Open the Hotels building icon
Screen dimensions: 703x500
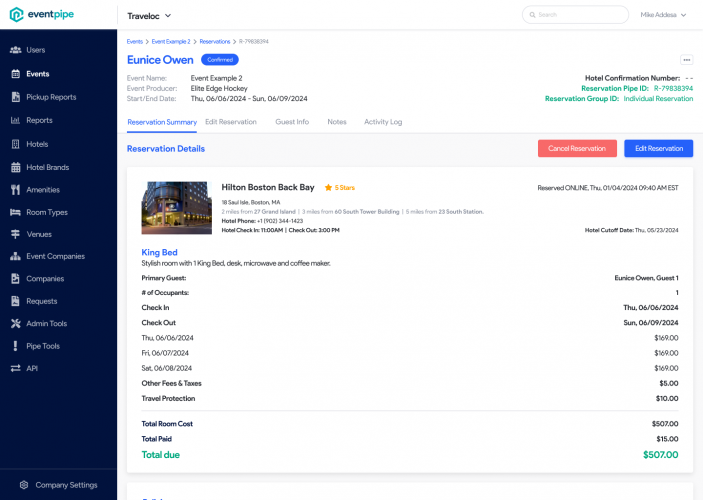click(16, 144)
